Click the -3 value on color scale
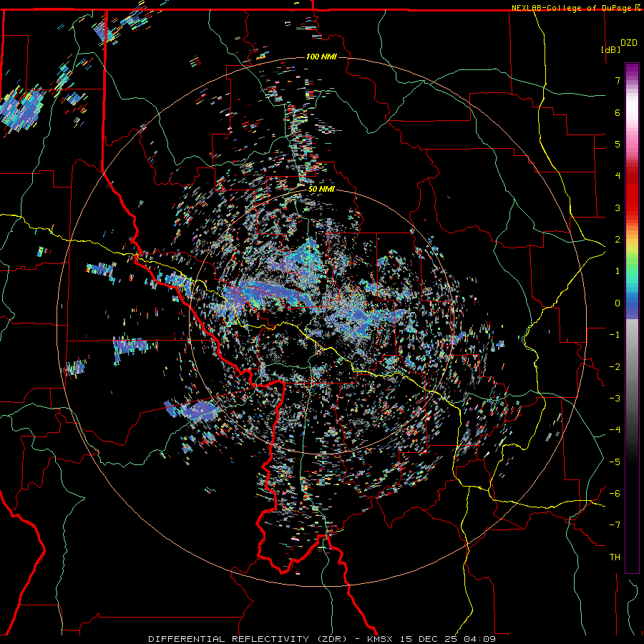Image resolution: width=644 pixels, height=644 pixels. click(615, 399)
